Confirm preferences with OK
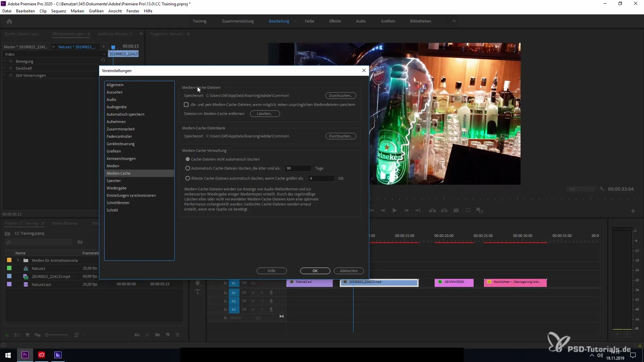 [x=315, y=271]
